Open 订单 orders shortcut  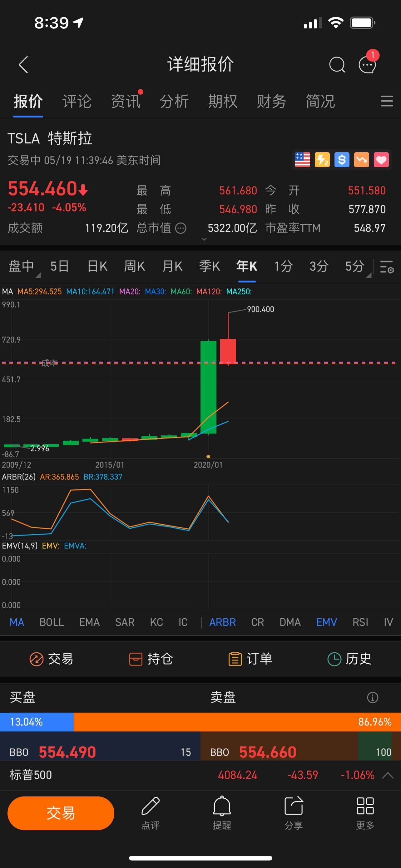pyautogui.click(x=250, y=659)
